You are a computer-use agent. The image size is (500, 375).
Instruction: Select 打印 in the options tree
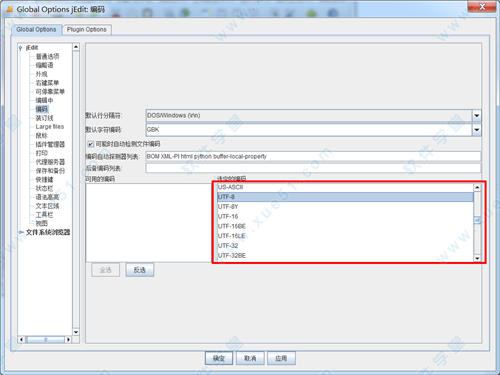point(41,153)
